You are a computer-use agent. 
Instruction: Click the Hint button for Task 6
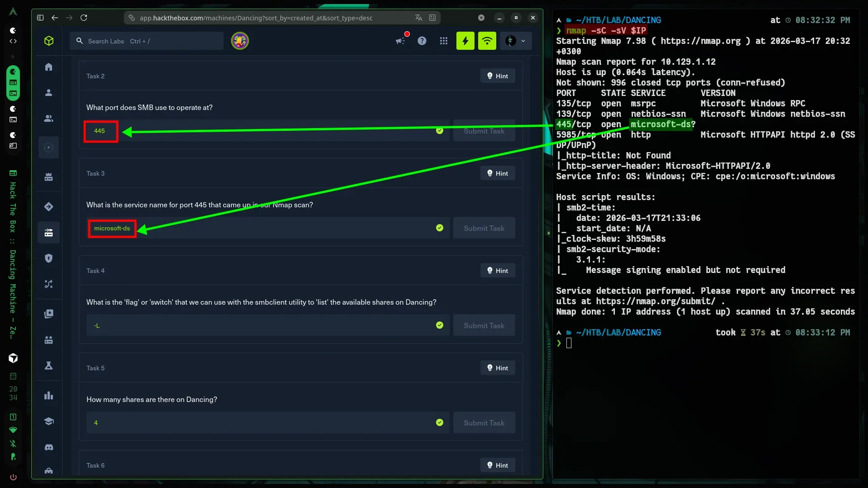(498, 465)
